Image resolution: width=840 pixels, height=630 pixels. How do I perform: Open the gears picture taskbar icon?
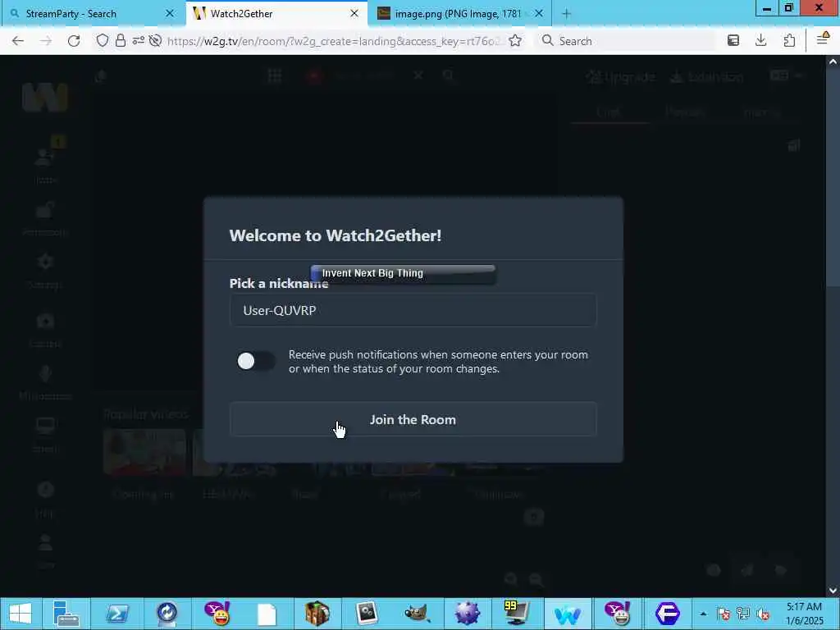367,614
